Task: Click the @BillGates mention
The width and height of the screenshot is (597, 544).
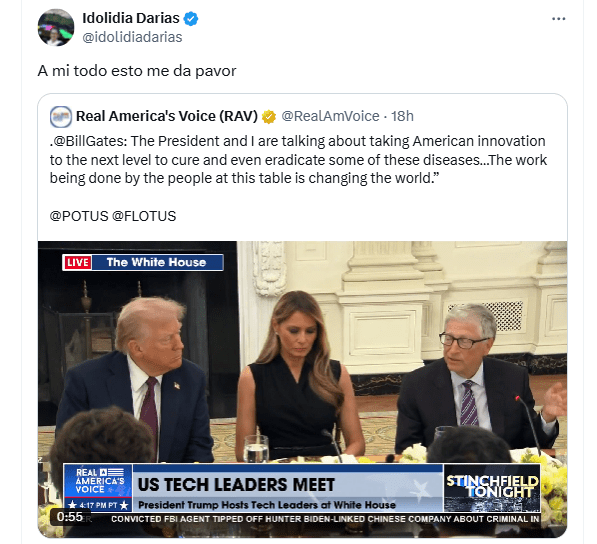Action: pyautogui.click(x=88, y=141)
